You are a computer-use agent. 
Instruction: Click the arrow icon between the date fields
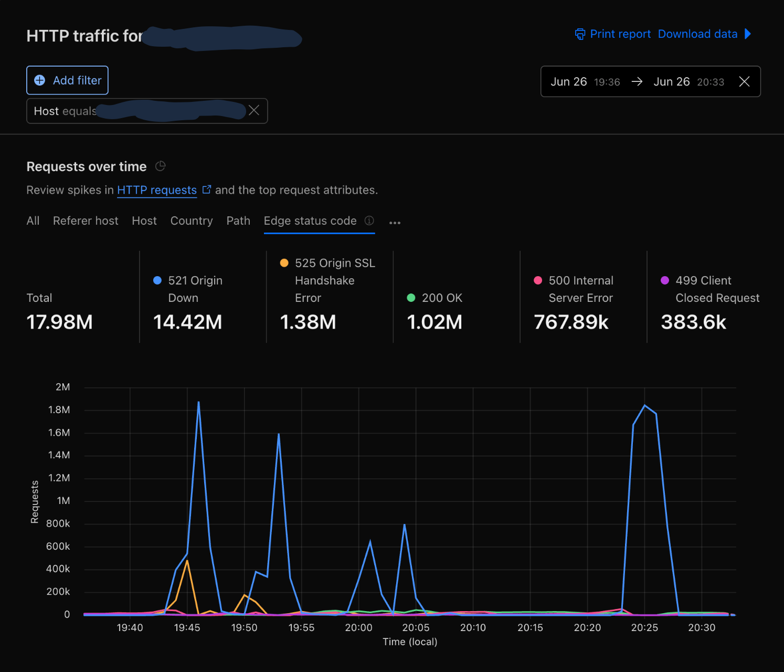coord(637,81)
